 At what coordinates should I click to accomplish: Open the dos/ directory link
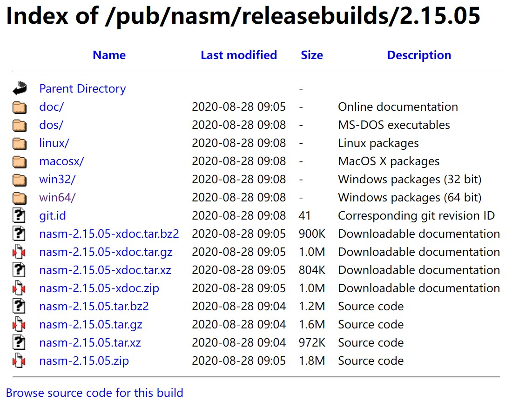point(51,125)
